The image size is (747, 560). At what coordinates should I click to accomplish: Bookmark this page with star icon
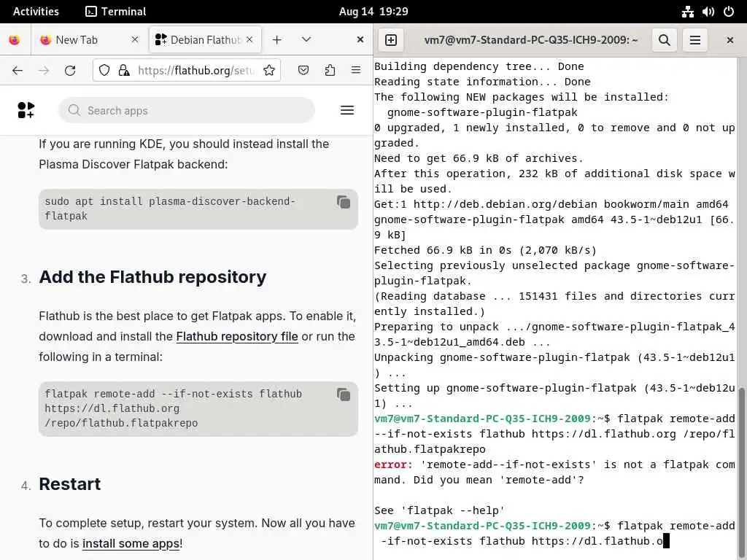coord(269,71)
